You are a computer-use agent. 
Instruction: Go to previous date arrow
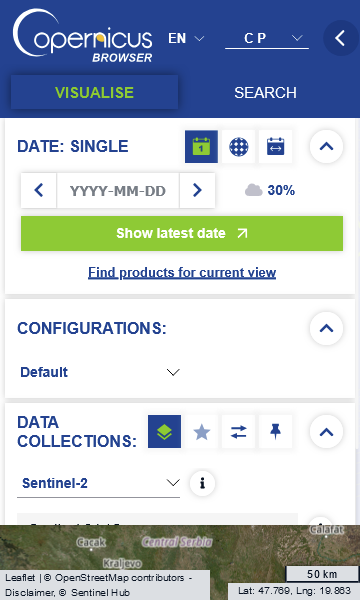click(39, 190)
